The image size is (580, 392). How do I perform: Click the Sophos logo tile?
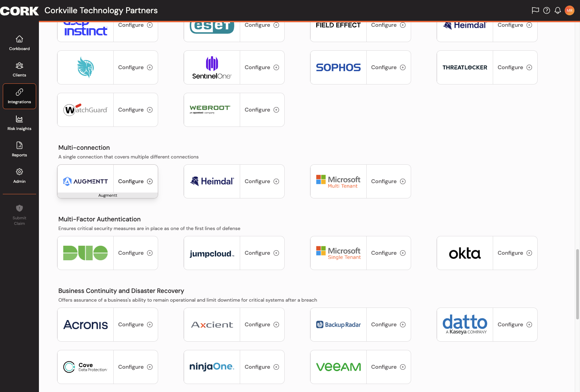click(338, 67)
